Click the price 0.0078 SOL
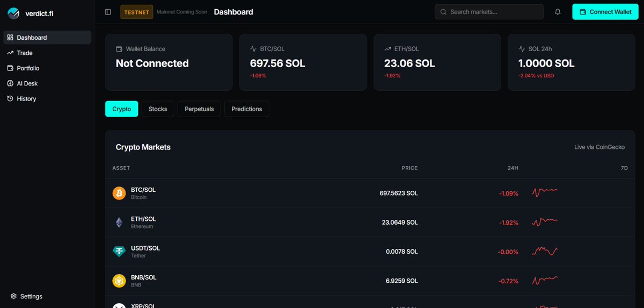Image resolution: width=644 pixels, height=308 pixels. (x=402, y=252)
